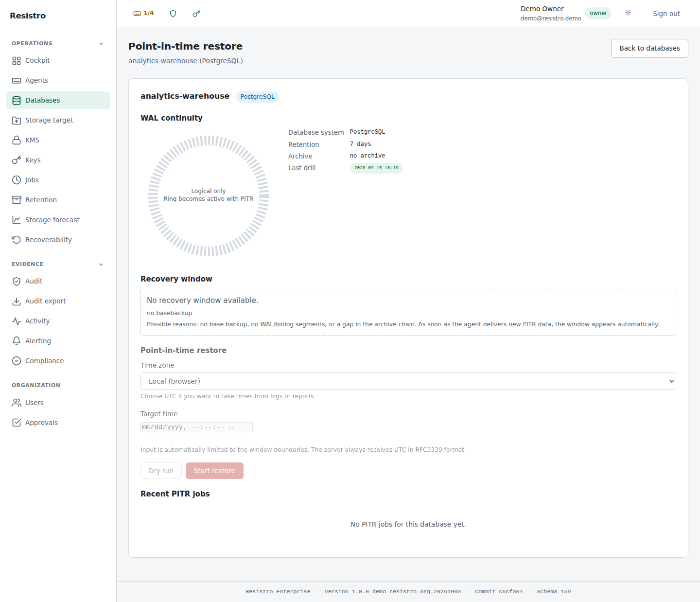This screenshot has height=602, width=700.
Task: Click the demo@resistro.demo email text
Action: point(551,18)
